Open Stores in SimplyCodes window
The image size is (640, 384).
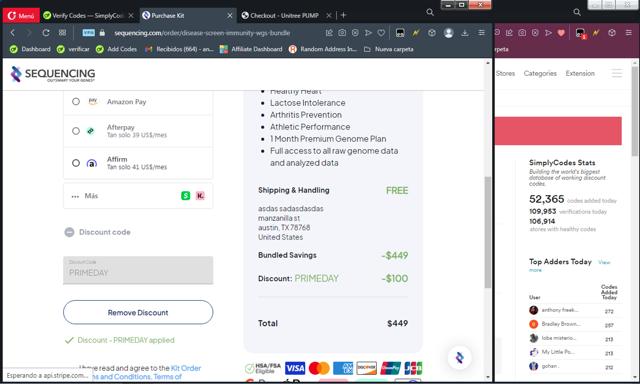(x=505, y=73)
